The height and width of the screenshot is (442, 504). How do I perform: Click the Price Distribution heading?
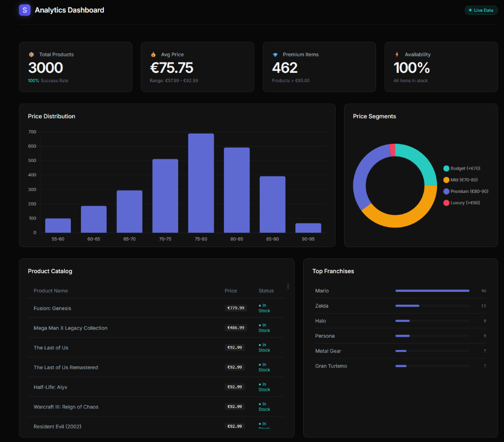(x=51, y=116)
